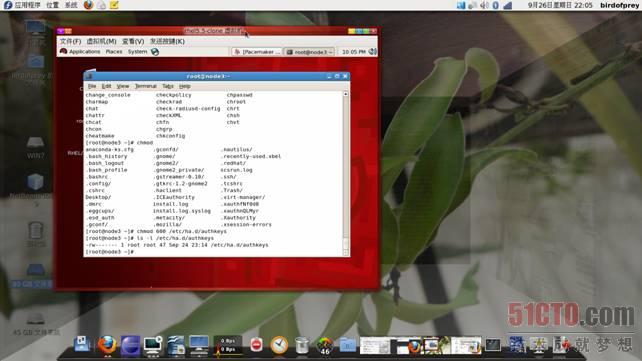Click the WIN7 drive desktop icon
The image size is (642, 361).
coord(36,143)
